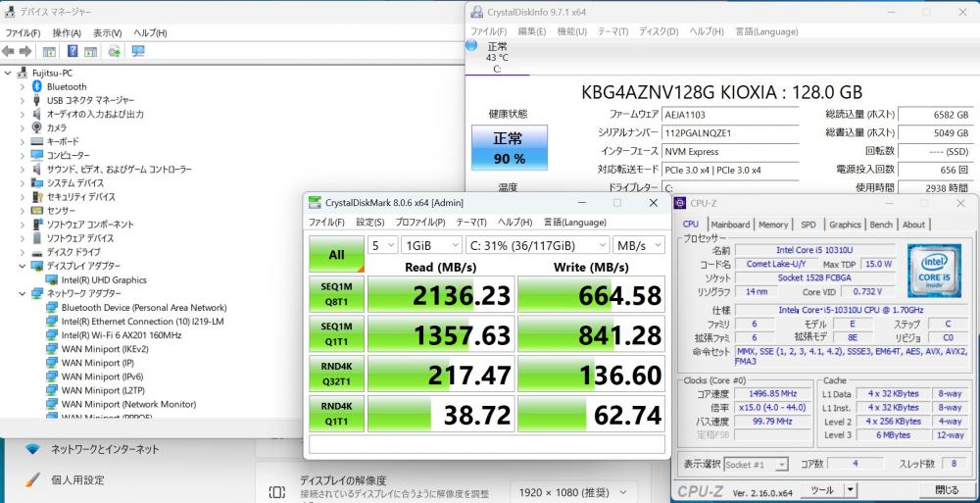The height and width of the screenshot is (503, 980).
Task: Switch to the Bench tab in CPU-Z
Action: point(881,224)
